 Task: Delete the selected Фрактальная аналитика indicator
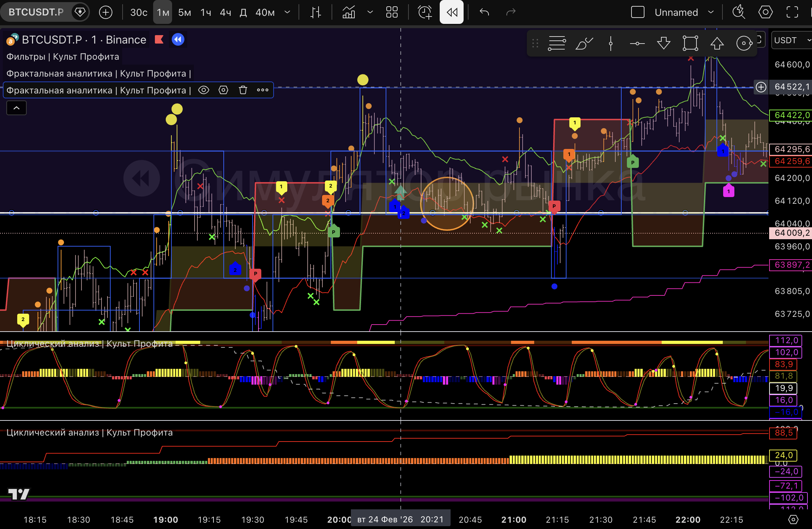[x=243, y=90]
